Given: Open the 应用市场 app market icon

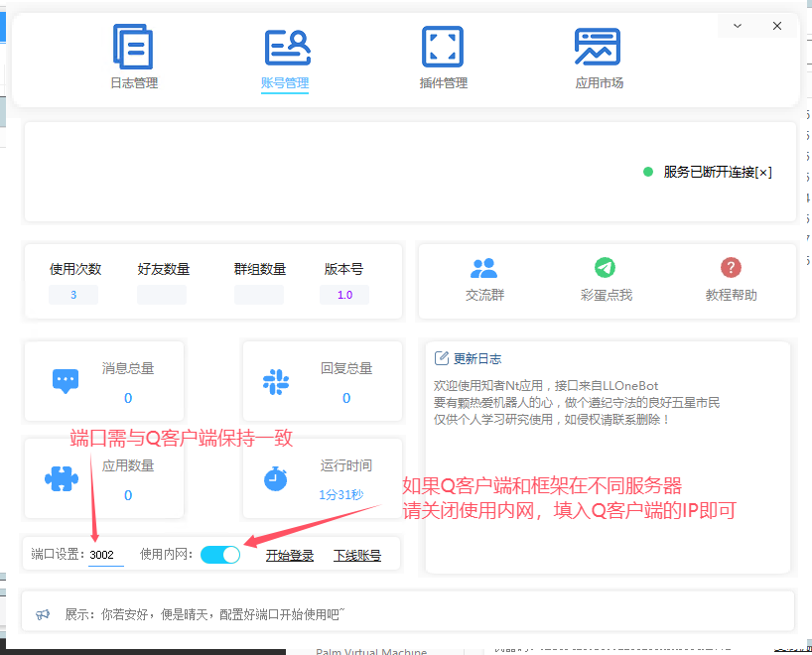Looking at the screenshot, I should pos(598,47).
